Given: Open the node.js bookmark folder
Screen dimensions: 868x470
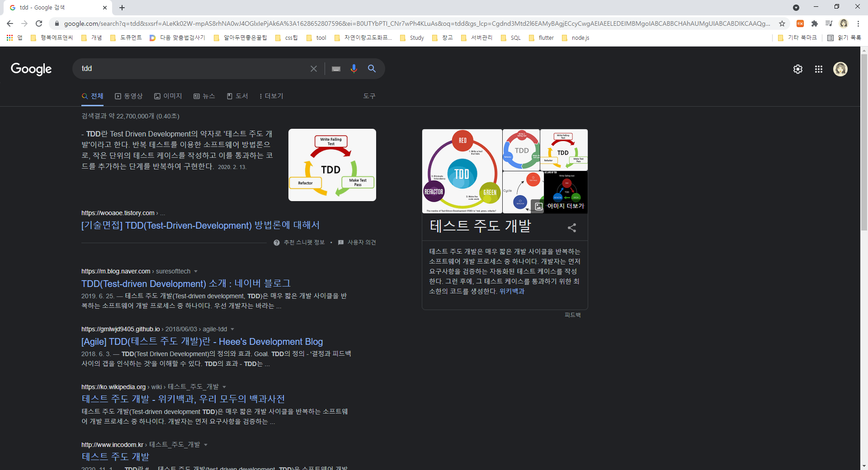Looking at the screenshot, I should click(576, 38).
